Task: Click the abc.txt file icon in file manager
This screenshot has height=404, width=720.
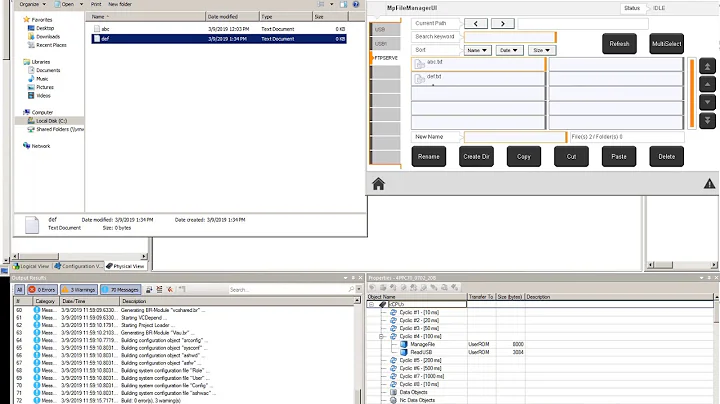Action: [419, 64]
